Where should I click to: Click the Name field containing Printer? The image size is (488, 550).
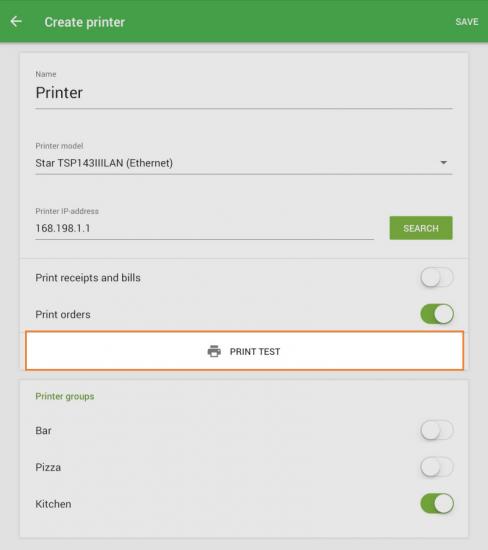pyautogui.click(x=243, y=93)
